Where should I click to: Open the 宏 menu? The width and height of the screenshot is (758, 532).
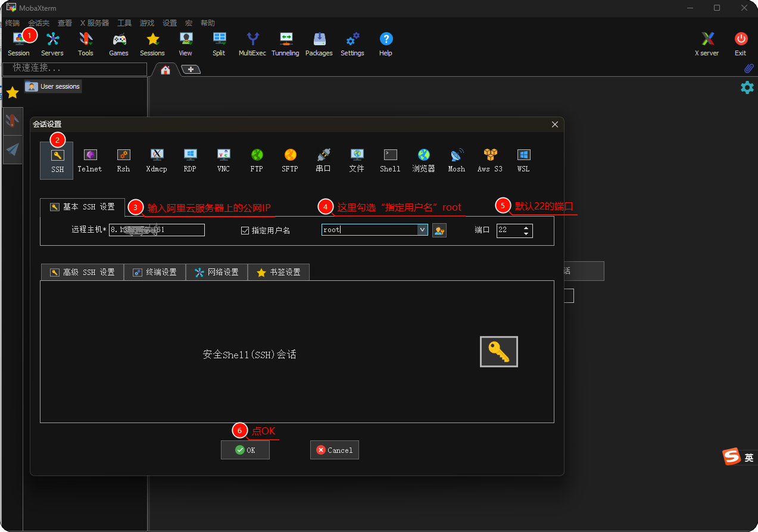(189, 23)
